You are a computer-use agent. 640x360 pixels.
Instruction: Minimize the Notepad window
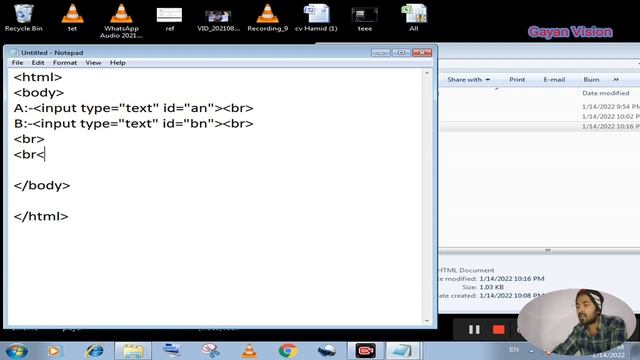pos(380,53)
